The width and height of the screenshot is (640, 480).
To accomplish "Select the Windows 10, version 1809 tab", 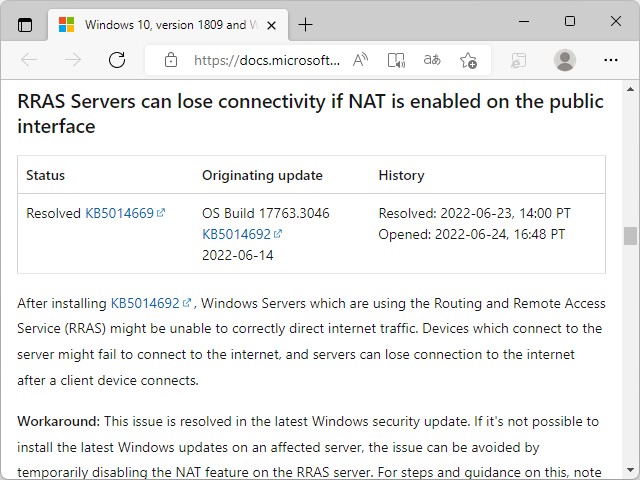I will pyautogui.click(x=168, y=25).
